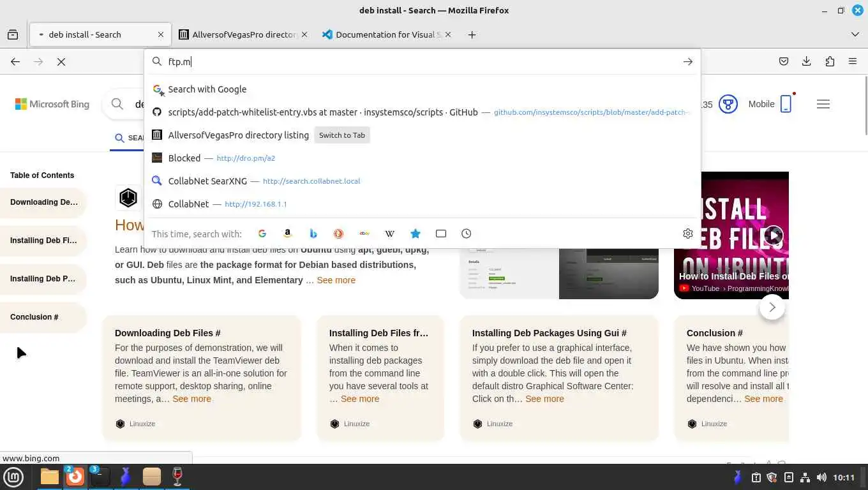868x490 pixels.
Task: Select the CollabNet 192.168.1.1 suggestion
Action: 423,204
